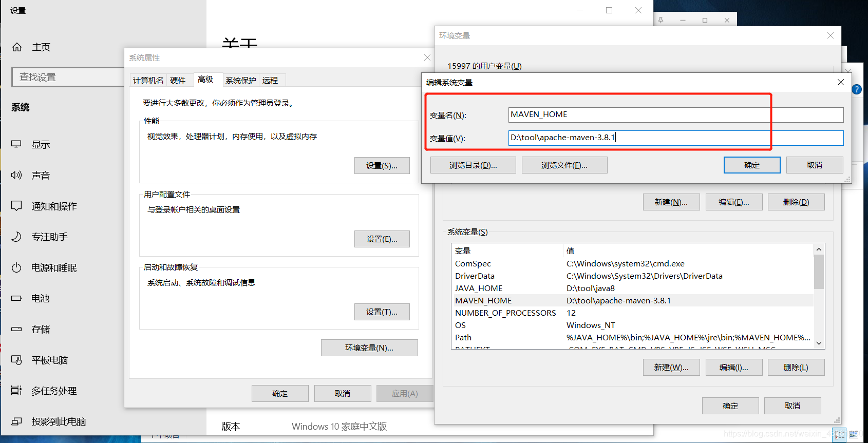Select the Multitasking (多任务处理) icon

[x=16, y=391]
